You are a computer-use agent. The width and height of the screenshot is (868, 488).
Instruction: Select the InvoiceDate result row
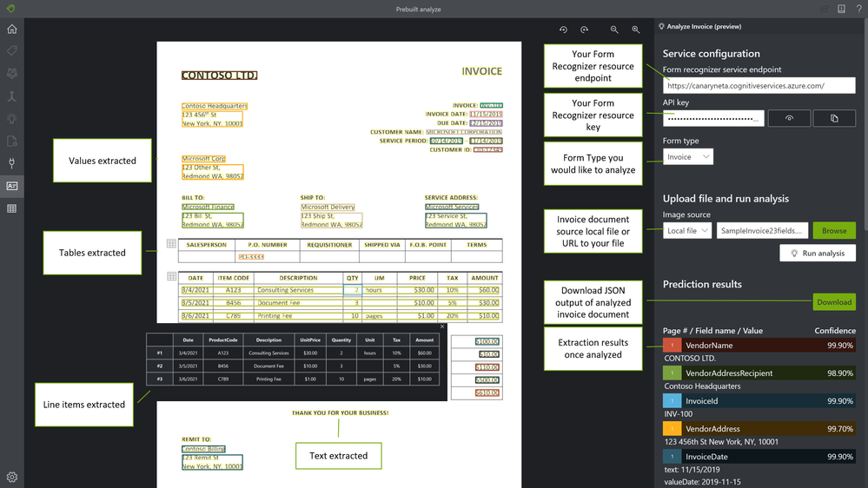click(x=759, y=457)
